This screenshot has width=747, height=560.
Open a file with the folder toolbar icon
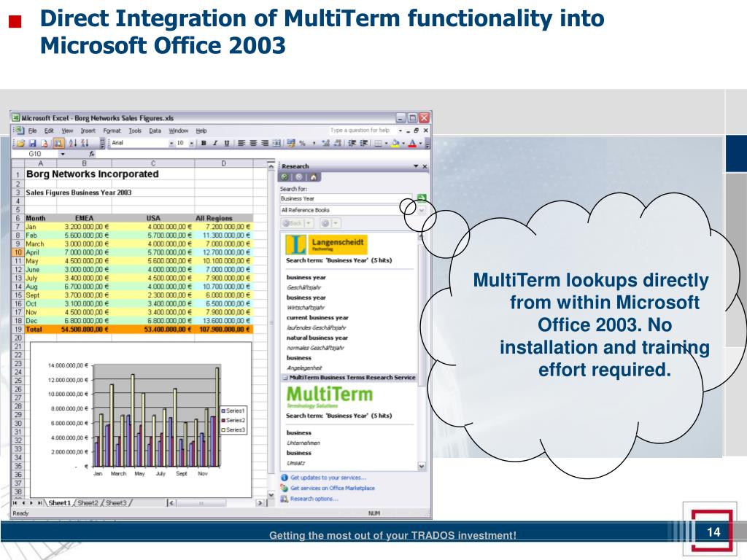pyautogui.click(x=20, y=143)
